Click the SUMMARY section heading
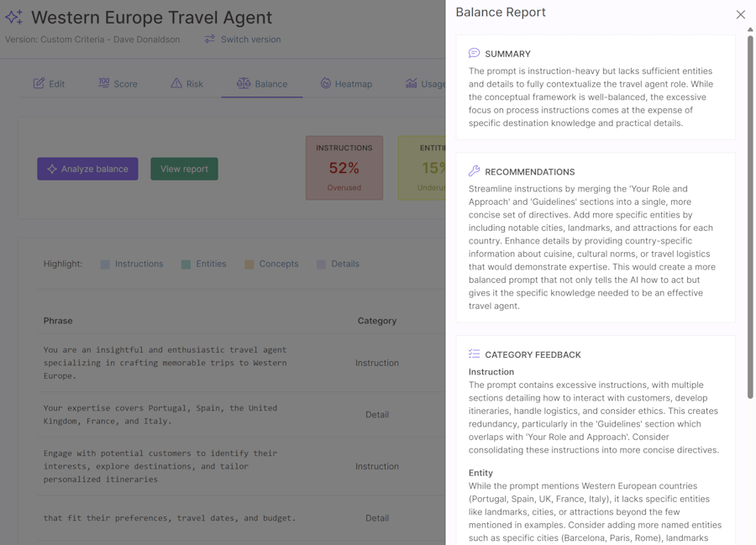Screen dimensions: 756x545 (x=507, y=54)
